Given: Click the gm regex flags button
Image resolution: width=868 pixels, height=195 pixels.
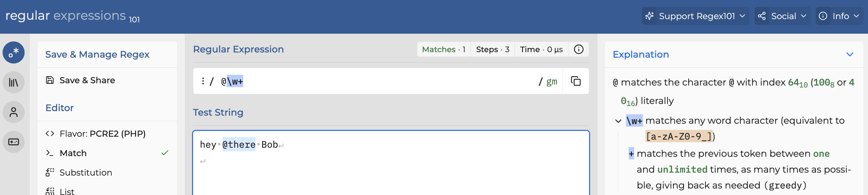Looking at the screenshot, I should 551,82.
